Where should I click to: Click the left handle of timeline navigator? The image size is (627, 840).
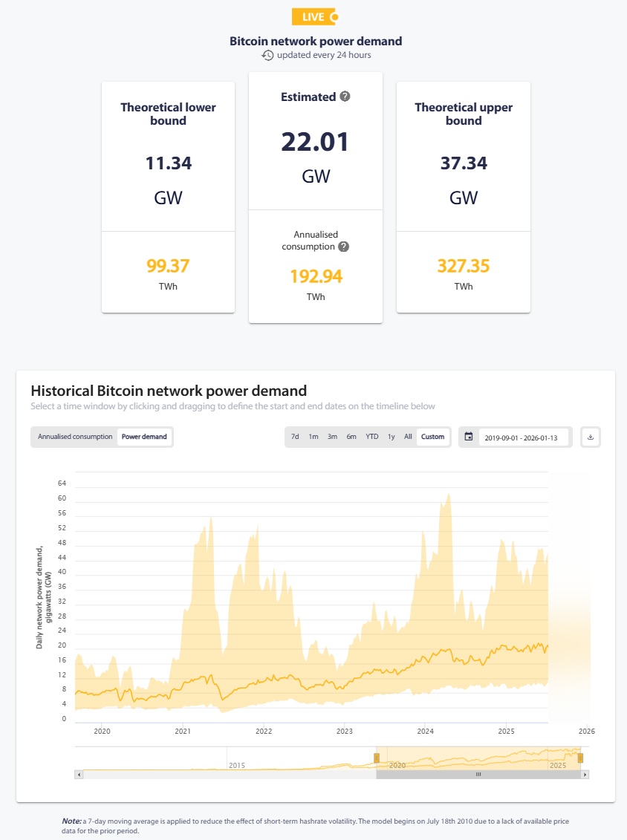[x=376, y=758]
